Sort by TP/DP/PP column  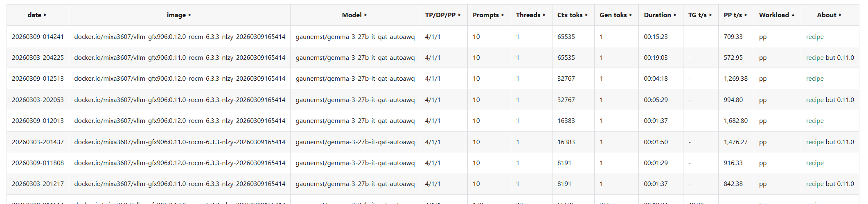[x=444, y=15]
